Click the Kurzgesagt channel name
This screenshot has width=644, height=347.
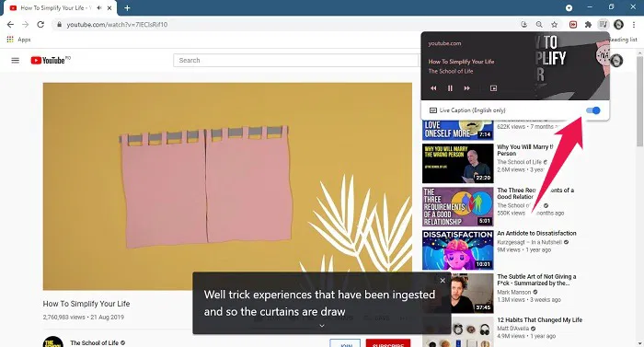pos(529,242)
